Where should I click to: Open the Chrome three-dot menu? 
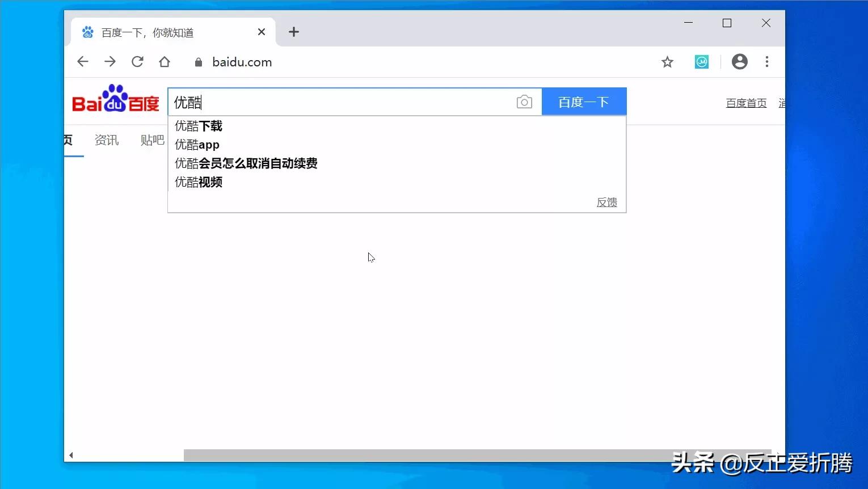point(767,62)
